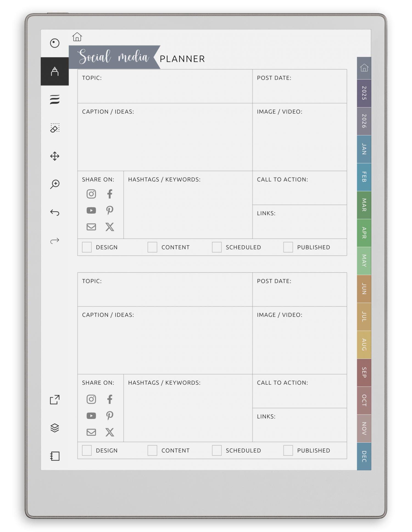Tap the second POST DATE field
This screenshot has width=412, height=532.
tap(300, 290)
